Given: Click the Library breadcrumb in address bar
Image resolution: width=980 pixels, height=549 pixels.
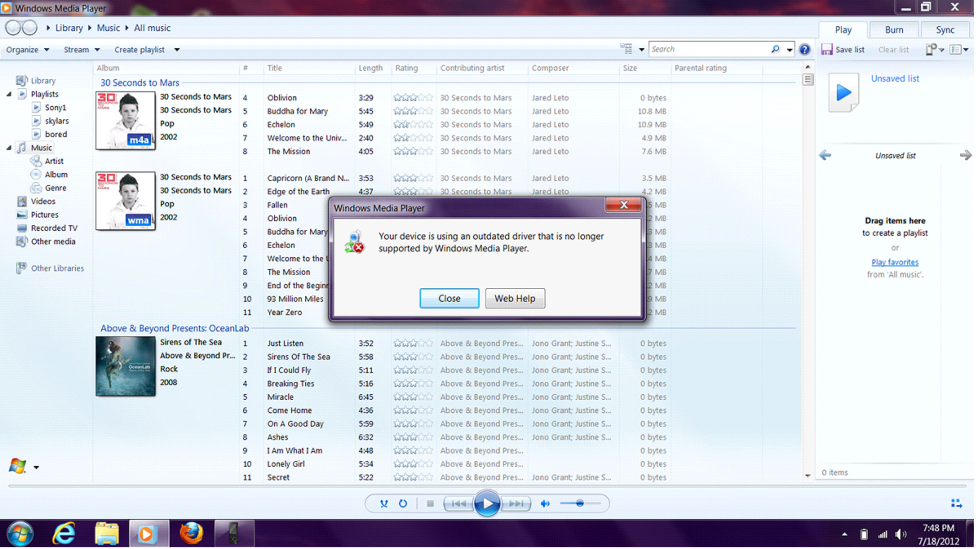Looking at the screenshot, I should point(69,28).
